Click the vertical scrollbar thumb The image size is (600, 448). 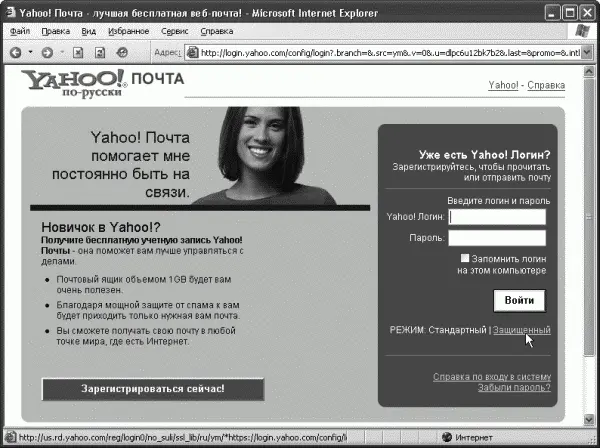589,217
